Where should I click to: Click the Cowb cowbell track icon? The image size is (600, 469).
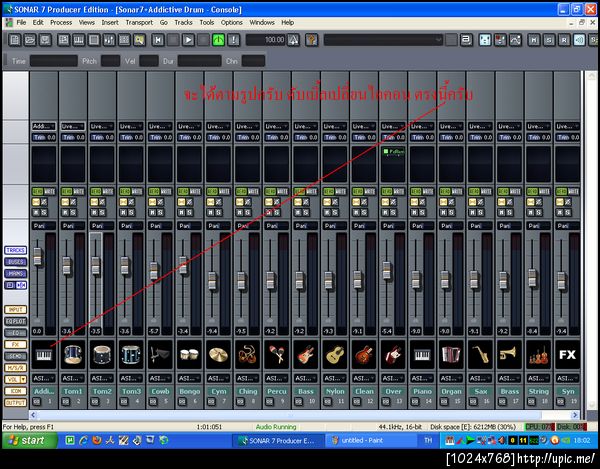(x=160, y=354)
